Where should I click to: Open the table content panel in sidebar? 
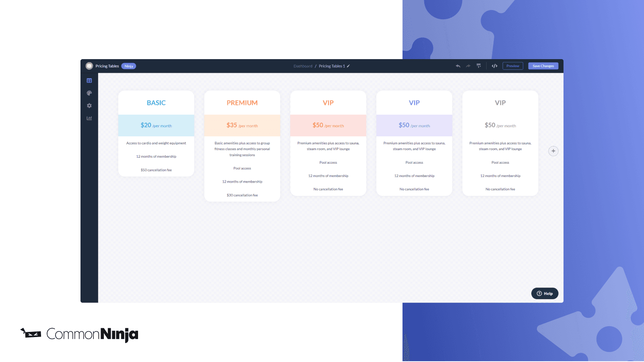(89, 81)
